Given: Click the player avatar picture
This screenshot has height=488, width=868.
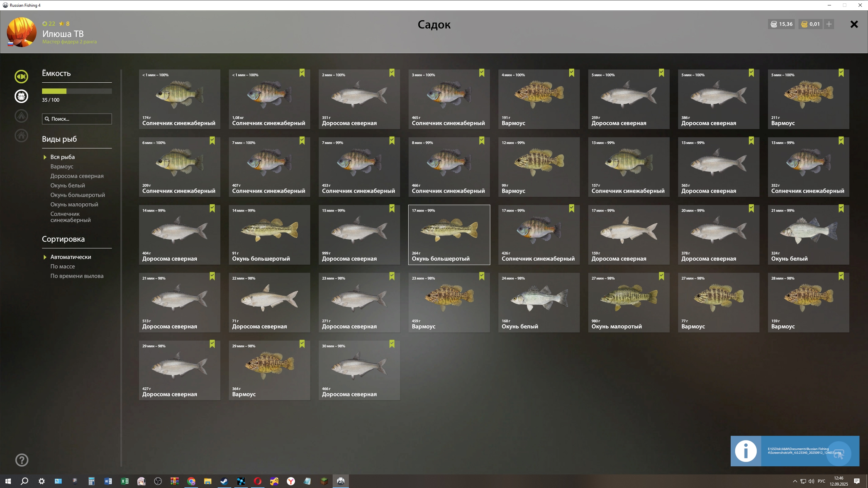Looking at the screenshot, I should coord(22,32).
